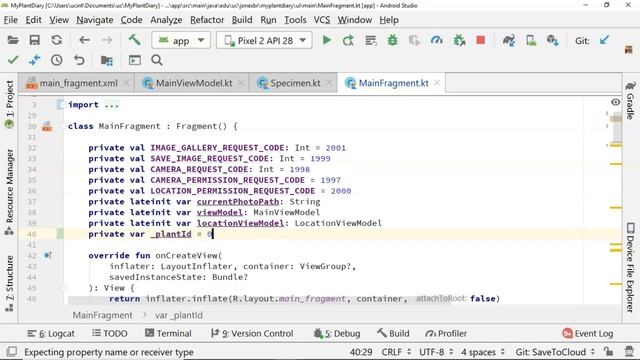Viewport: 640px width, 360px height.
Task: Expand the Project side panel
Action: pos(9,104)
